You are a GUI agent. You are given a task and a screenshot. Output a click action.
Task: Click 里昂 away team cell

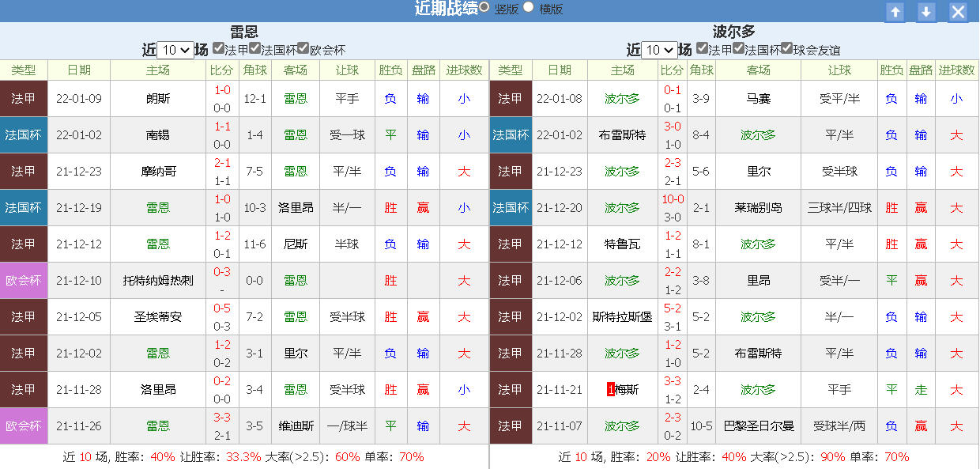pos(759,281)
